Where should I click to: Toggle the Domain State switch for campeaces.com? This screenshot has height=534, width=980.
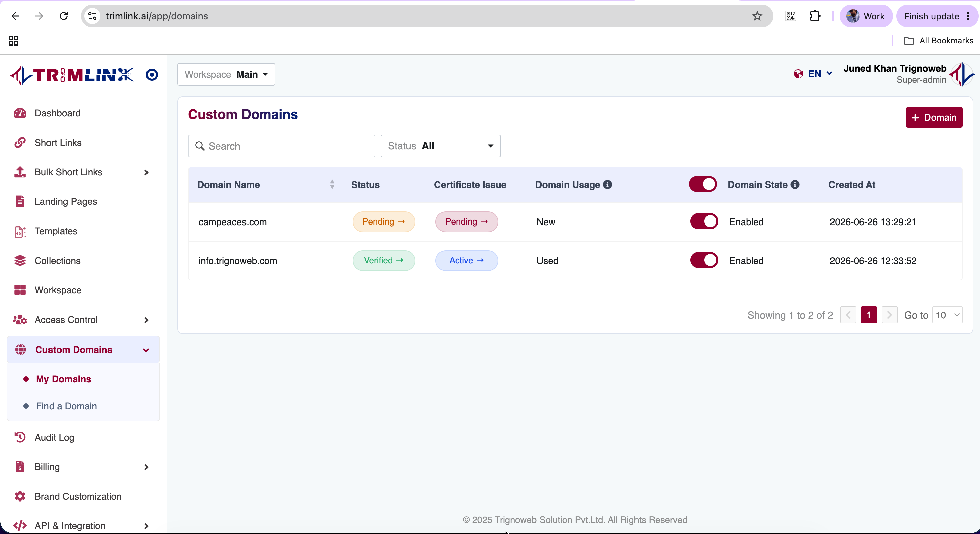click(x=704, y=221)
